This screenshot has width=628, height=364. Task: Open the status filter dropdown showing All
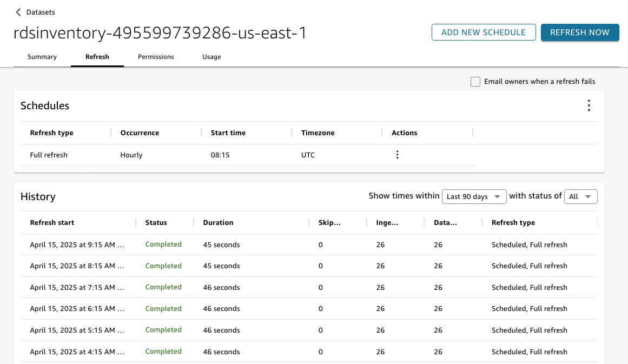click(580, 196)
